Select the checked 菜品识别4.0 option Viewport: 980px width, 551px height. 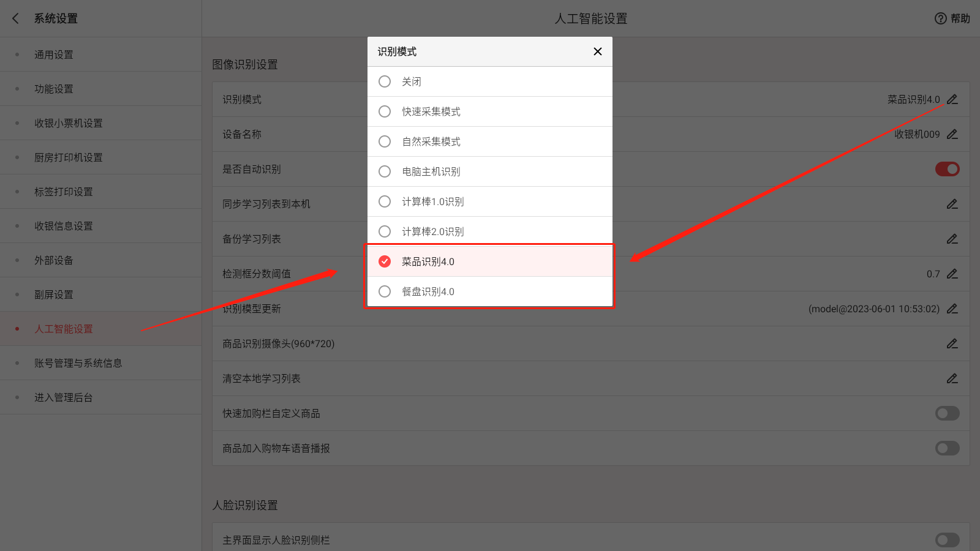(x=490, y=261)
